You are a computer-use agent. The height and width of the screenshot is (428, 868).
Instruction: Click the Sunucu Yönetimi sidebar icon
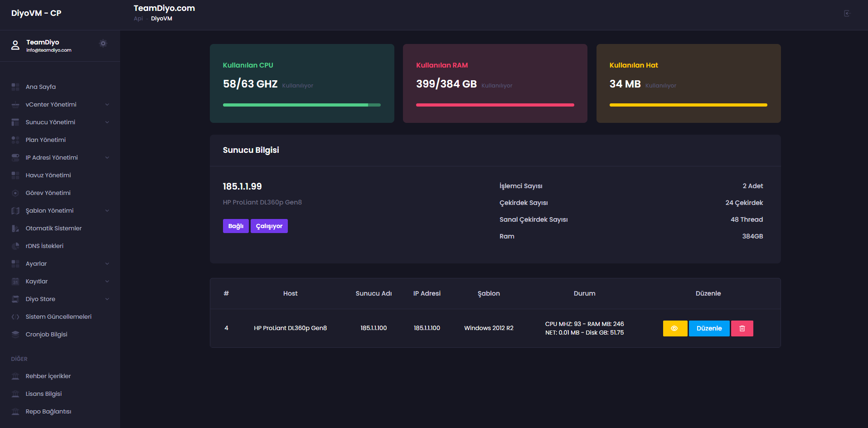pos(15,122)
